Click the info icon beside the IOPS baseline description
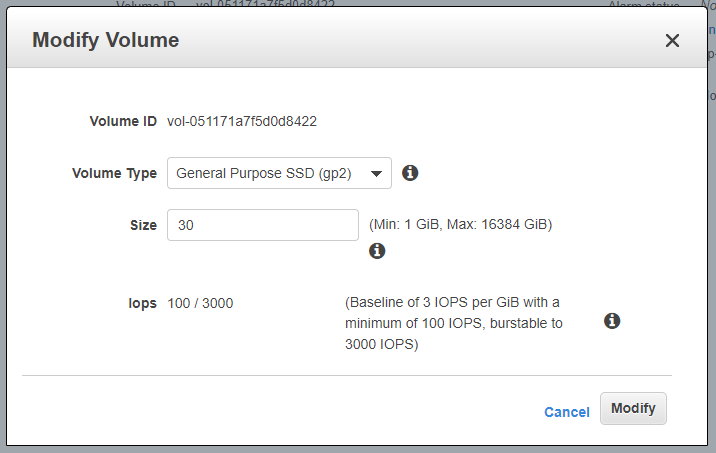 tap(612, 321)
